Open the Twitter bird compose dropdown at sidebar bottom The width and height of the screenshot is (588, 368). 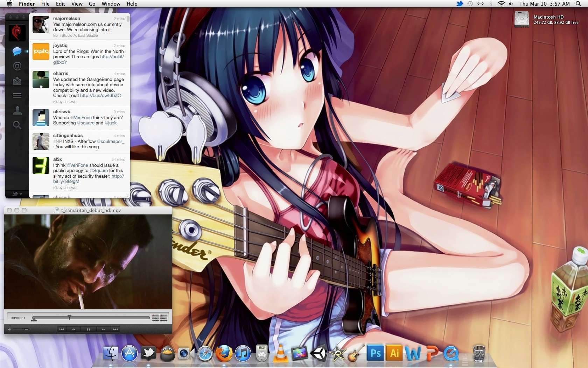17,194
